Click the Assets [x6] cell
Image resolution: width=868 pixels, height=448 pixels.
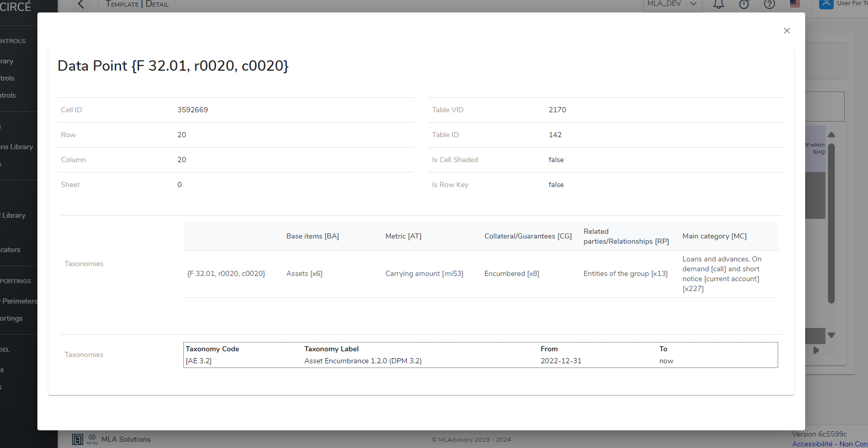click(304, 273)
